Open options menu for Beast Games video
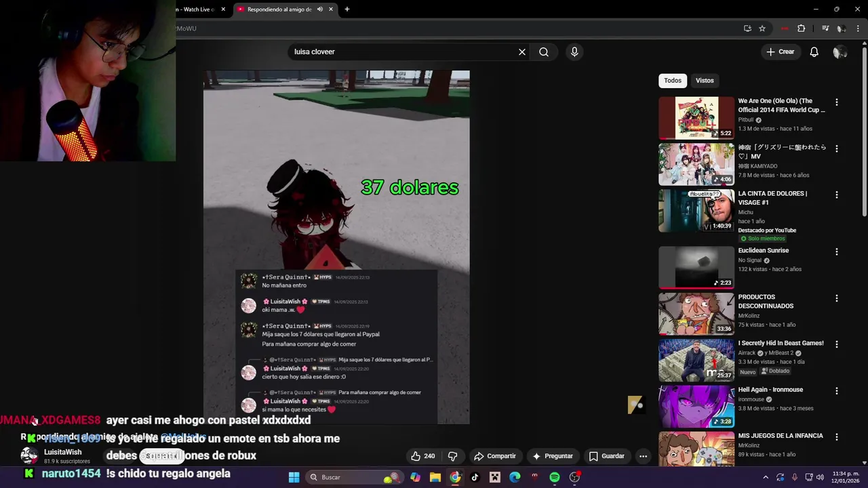 pyautogui.click(x=836, y=345)
